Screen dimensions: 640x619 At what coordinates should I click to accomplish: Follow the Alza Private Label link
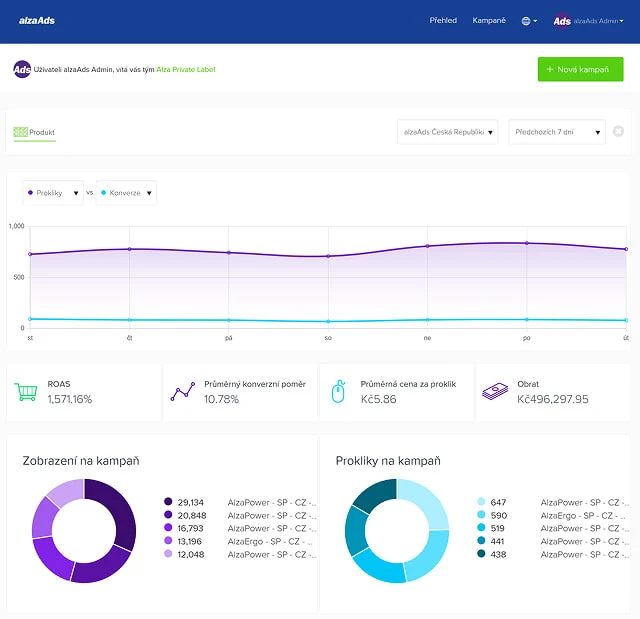coord(186,69)
